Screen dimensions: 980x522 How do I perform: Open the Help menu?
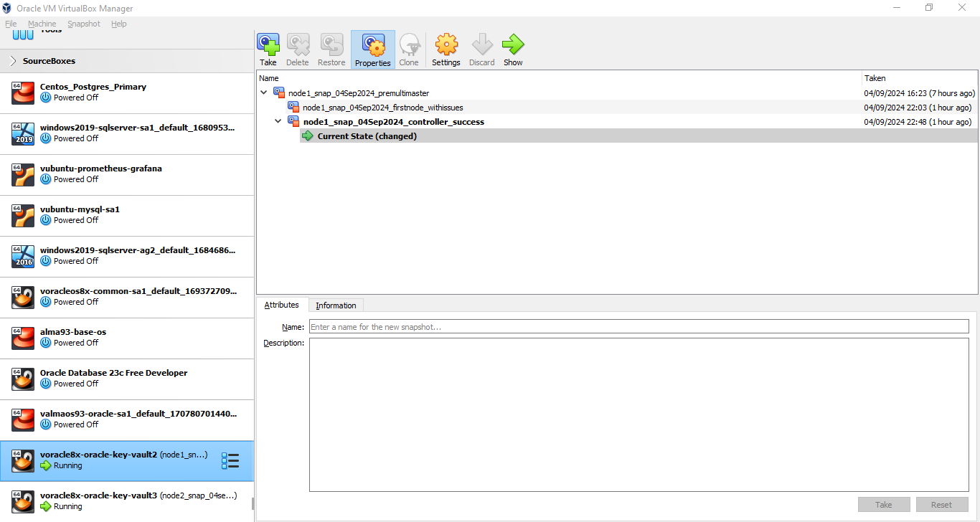119,24
